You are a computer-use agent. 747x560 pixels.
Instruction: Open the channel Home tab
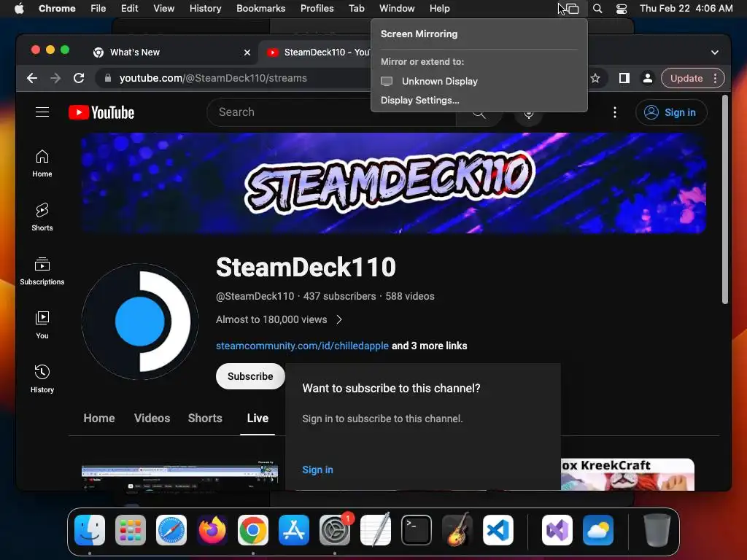(99, 418)
